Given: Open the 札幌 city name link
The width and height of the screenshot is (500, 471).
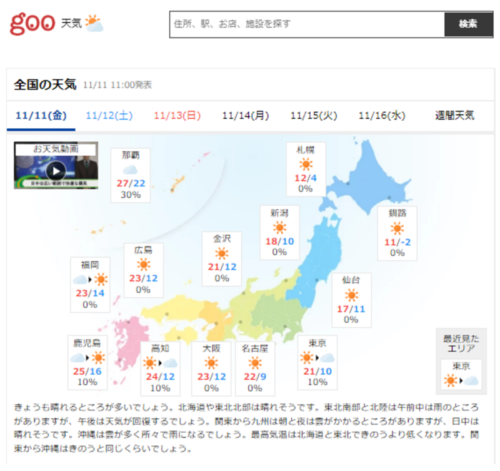Looking at the screenshot, I should pyautogui.click(x=306, y=150).
